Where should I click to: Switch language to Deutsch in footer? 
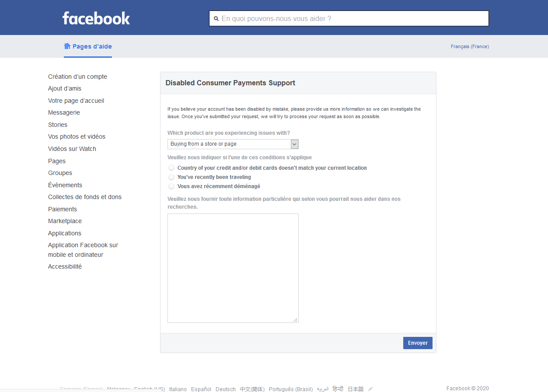226,389
